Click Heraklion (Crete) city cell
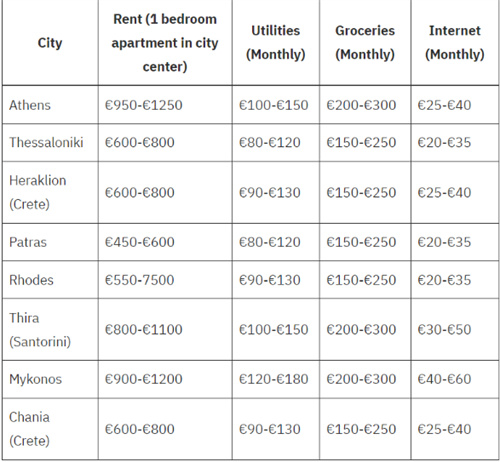 pyautogui.click(x=50, y=192)
